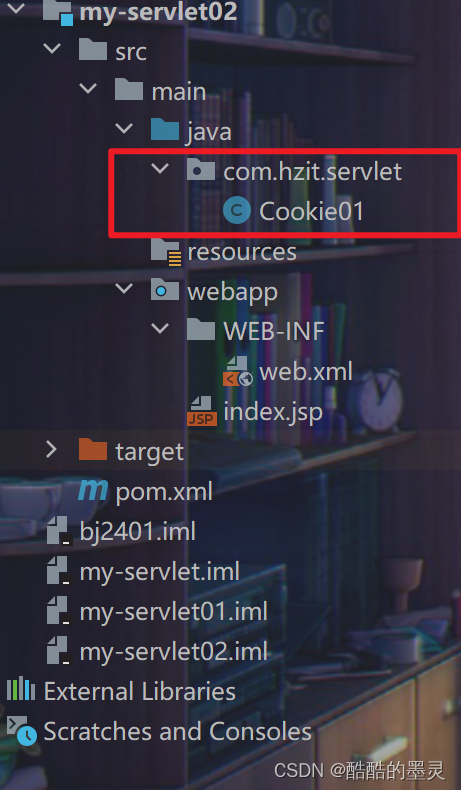This screenshot has height=790, width=461.
Task: Click the External Libraries bar-chart icon
Action: click(x=21, y=690)
